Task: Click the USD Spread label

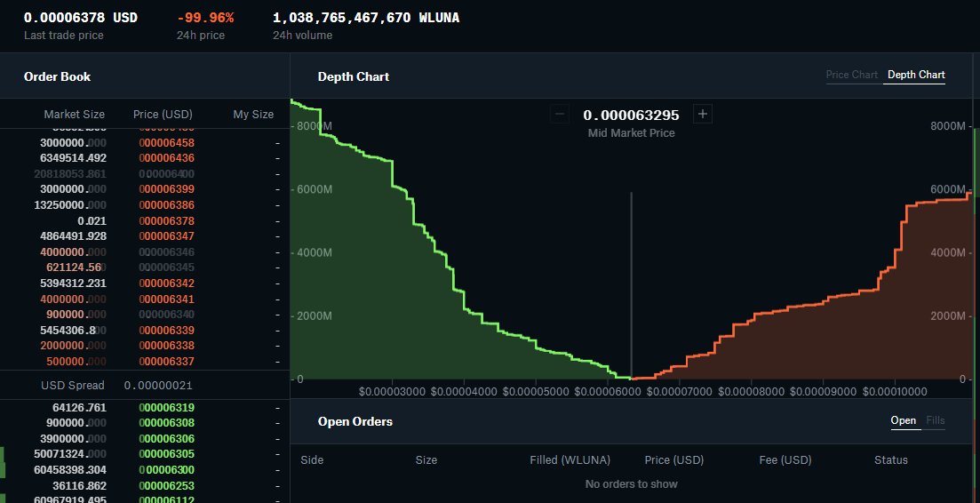Action: [x=73, y=386]
